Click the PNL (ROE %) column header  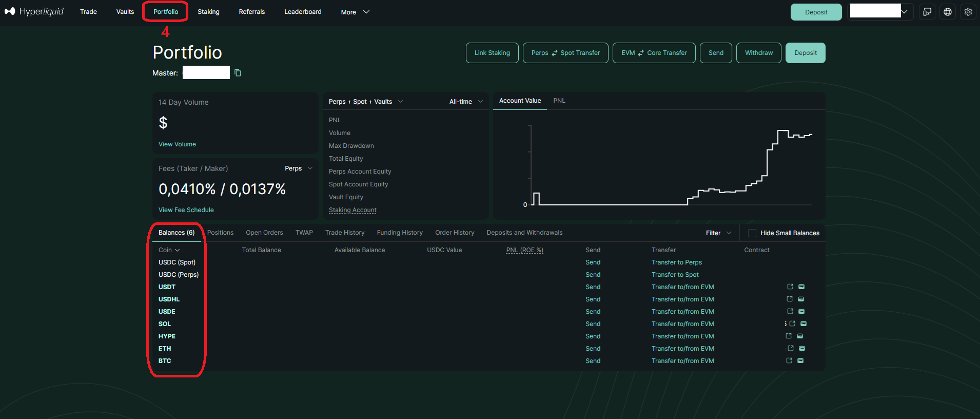click(525, 250)
